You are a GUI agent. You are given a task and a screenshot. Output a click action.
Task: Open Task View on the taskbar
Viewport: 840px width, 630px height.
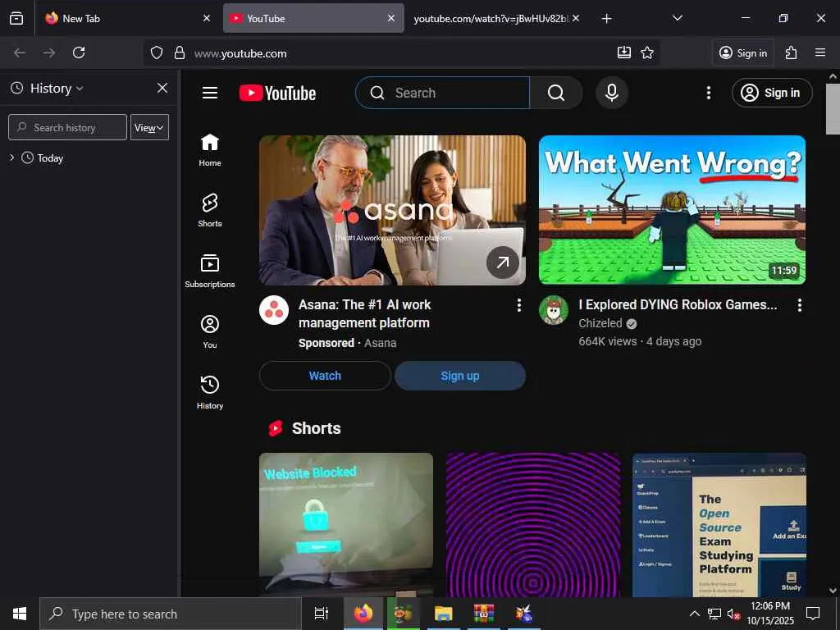point(322,614)
